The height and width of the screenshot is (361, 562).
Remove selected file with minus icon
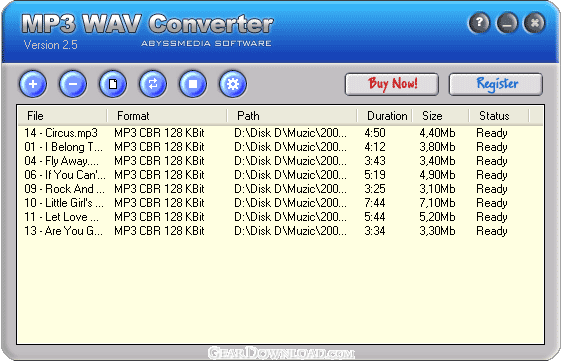click(73, 84)
